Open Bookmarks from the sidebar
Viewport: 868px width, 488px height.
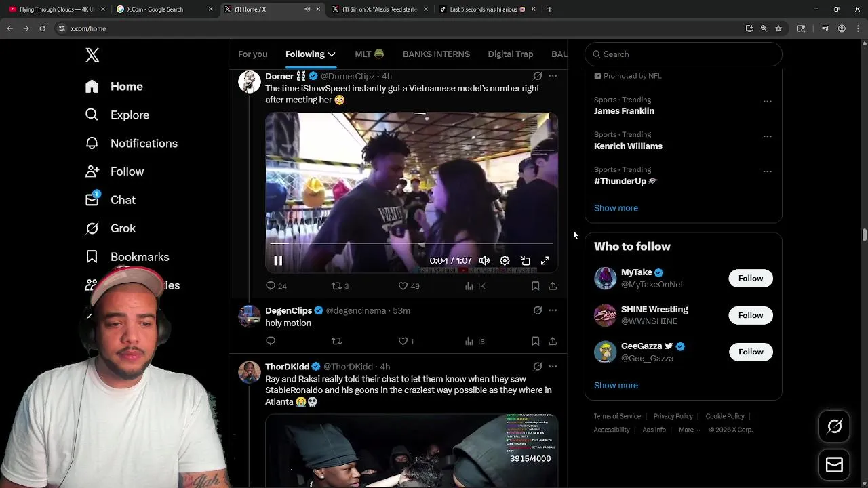pyautogui.click(x=127, y=258)
